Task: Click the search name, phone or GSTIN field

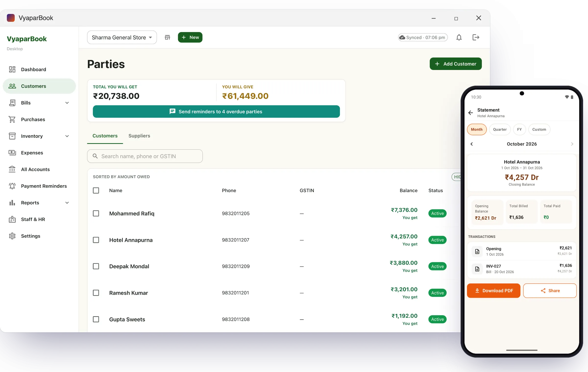Action: coord(145,156)
